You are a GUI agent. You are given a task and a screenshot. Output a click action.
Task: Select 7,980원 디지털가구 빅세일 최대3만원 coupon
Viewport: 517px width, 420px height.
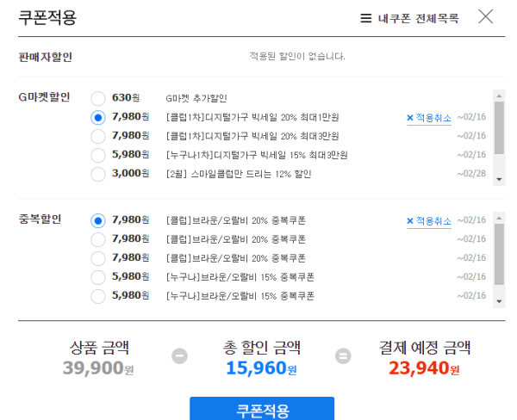click(98, 136)
